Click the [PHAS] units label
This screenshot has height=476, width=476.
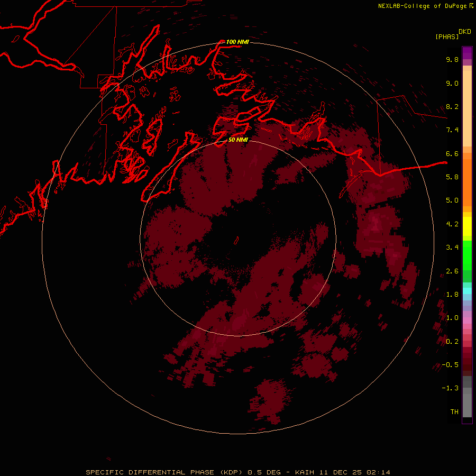click(x=447, y=36)
